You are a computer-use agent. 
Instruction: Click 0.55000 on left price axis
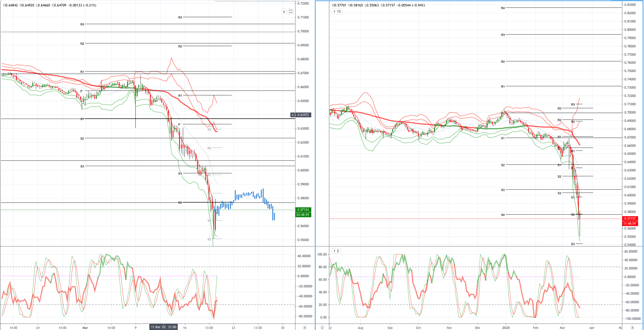point(303,240)
